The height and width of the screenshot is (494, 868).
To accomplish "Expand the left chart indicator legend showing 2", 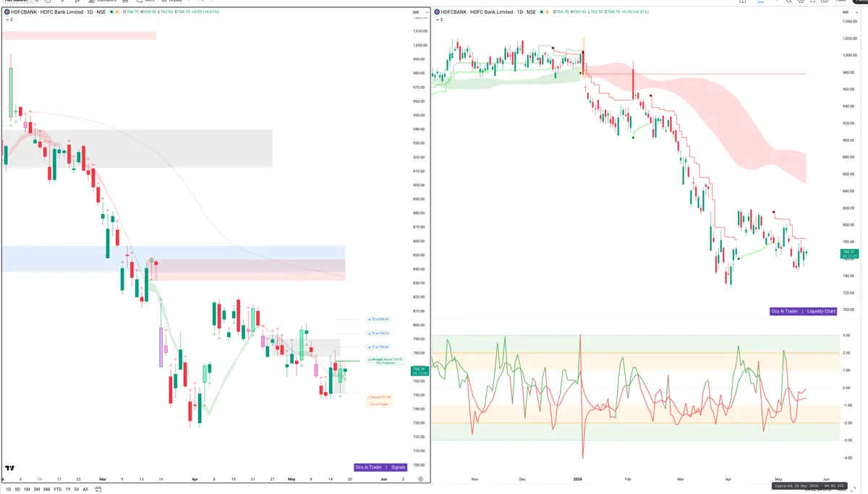I will pos(8,20).
